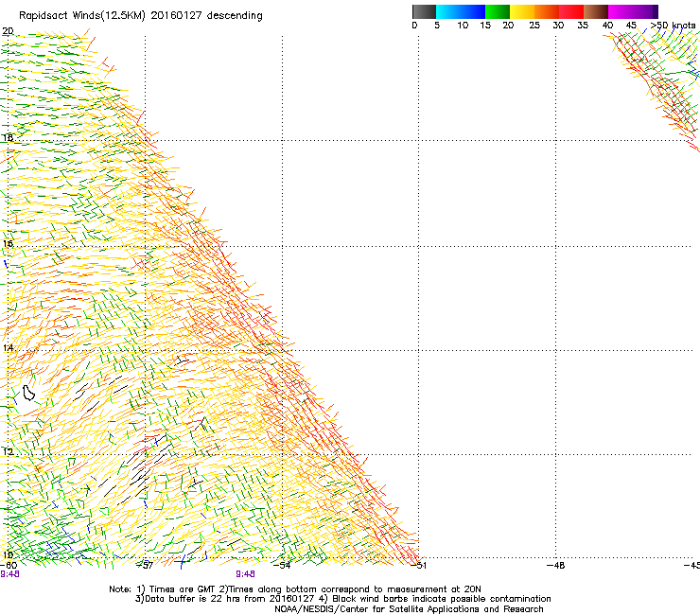Click the '>50 knots' legend label

point(673,25)
